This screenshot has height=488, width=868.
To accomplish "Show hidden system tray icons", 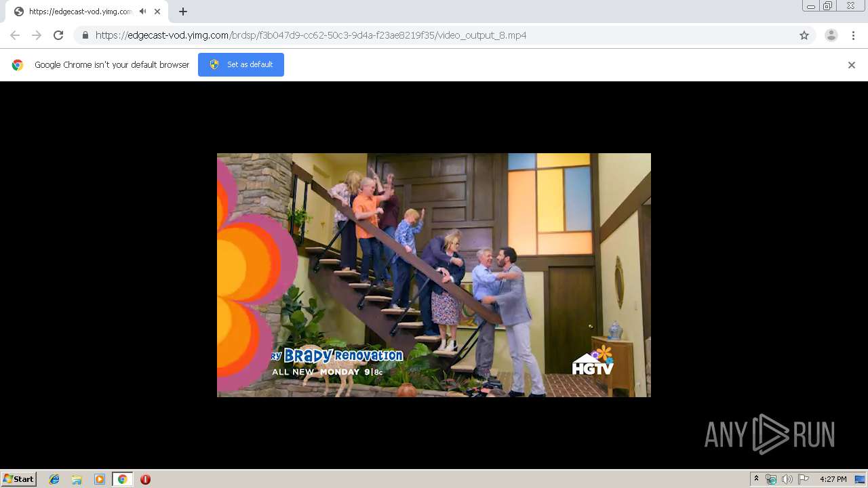I will click(x=756, y=479).
